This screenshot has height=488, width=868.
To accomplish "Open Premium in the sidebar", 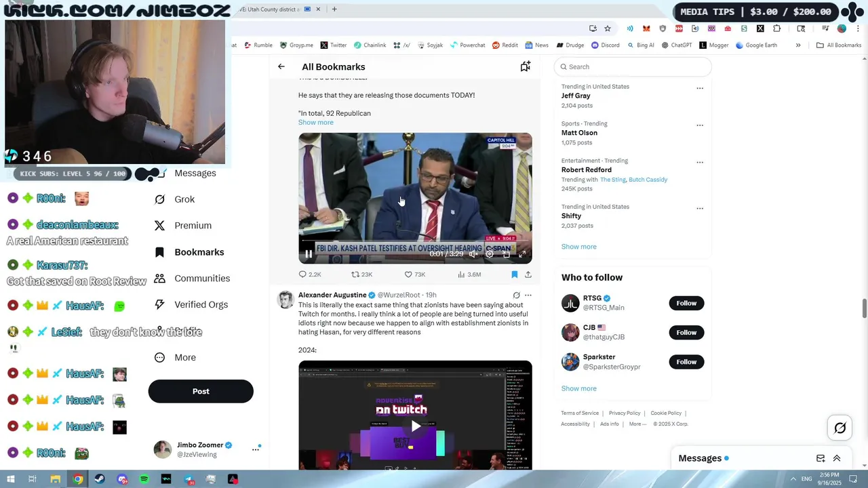I will click(x=183, y=226).
